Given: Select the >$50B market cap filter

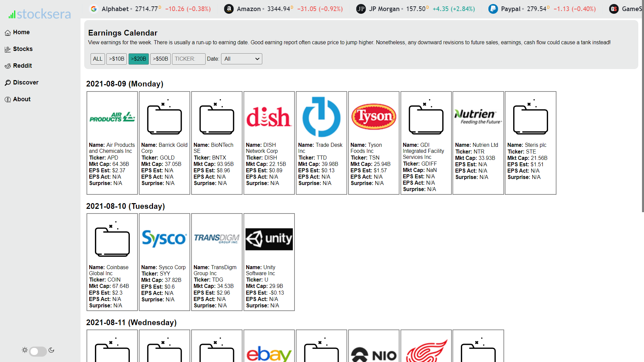Looking at the screenshot, I should 160,59.
